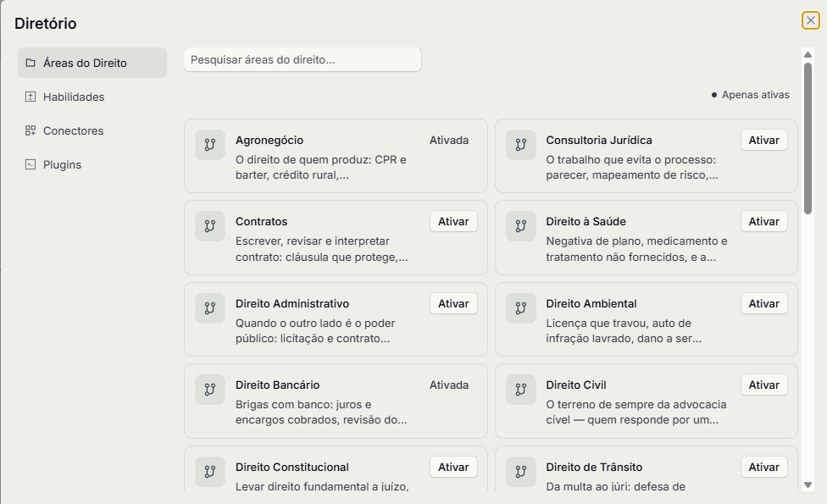Click the Contratos card icon
This screenshot has height=504, width=827.
click(x=210, y=226)
